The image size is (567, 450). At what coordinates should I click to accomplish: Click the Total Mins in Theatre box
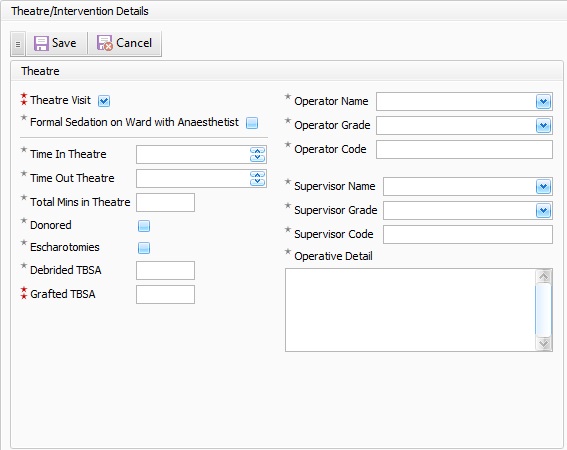tap(165, 202)
